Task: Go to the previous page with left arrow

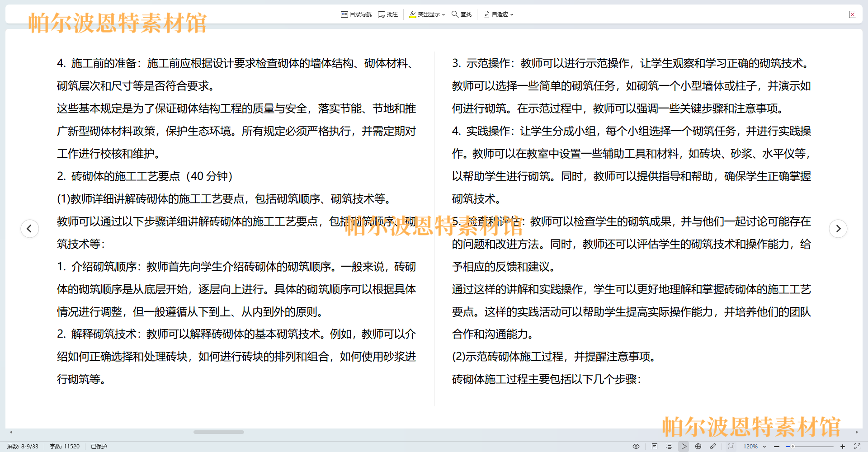Action: [x=29, y=228]
